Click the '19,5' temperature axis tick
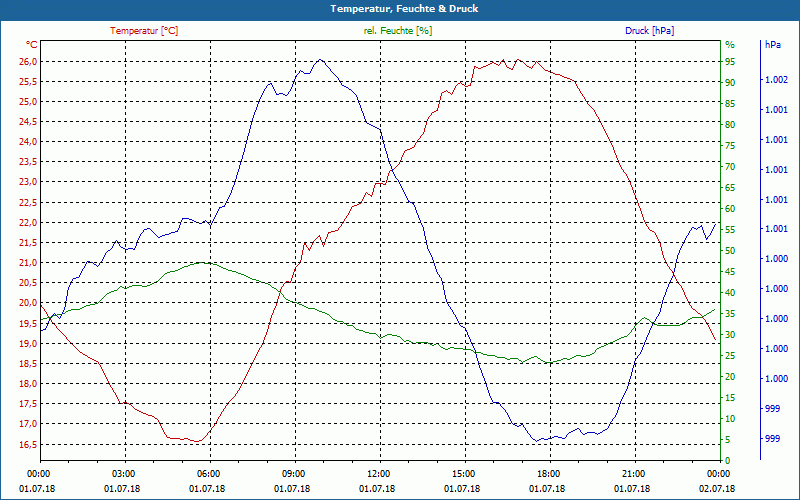This screenshot has width=800, height=500. (x=28, y=323)
